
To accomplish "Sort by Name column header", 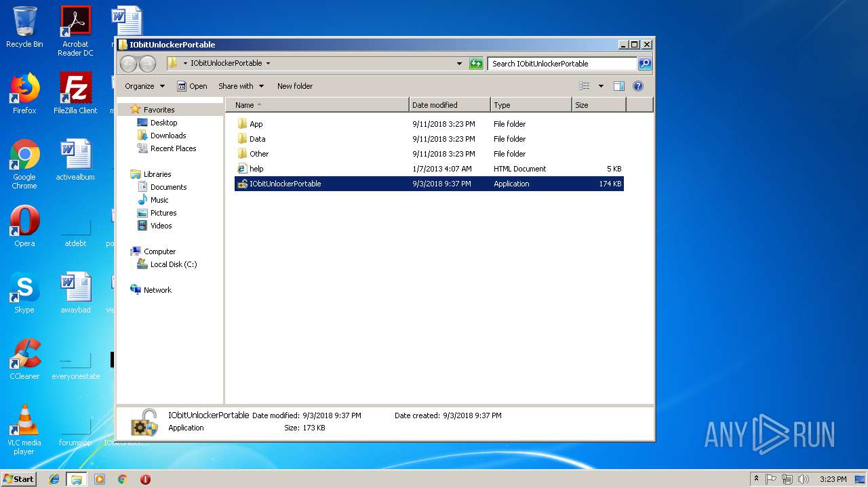I will click(317, 105).
